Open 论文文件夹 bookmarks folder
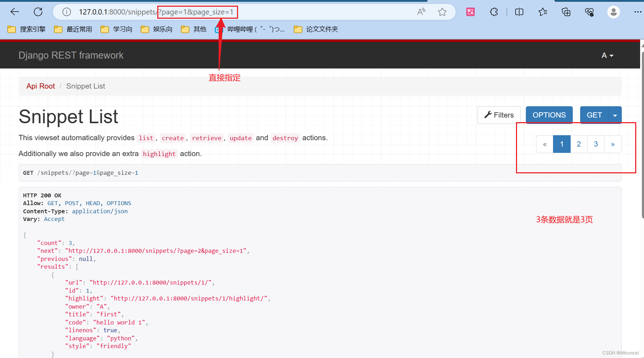Image resolution: width=644 pixels, height=358 pixels. click(316, 29)
